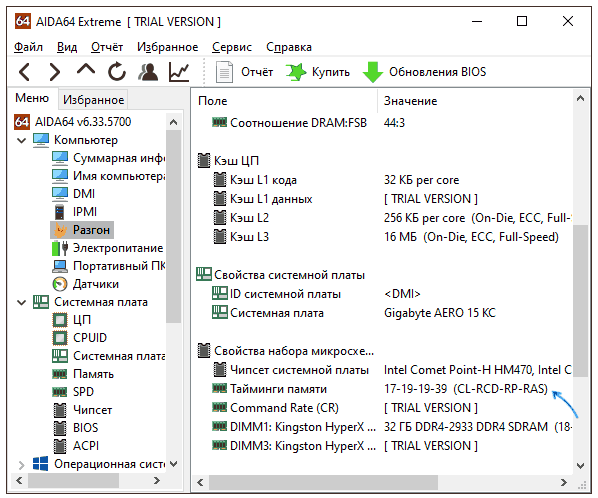Open the Сервис menu
The height and width of the screenshot is (498, 598).
(x=232, y=47)
